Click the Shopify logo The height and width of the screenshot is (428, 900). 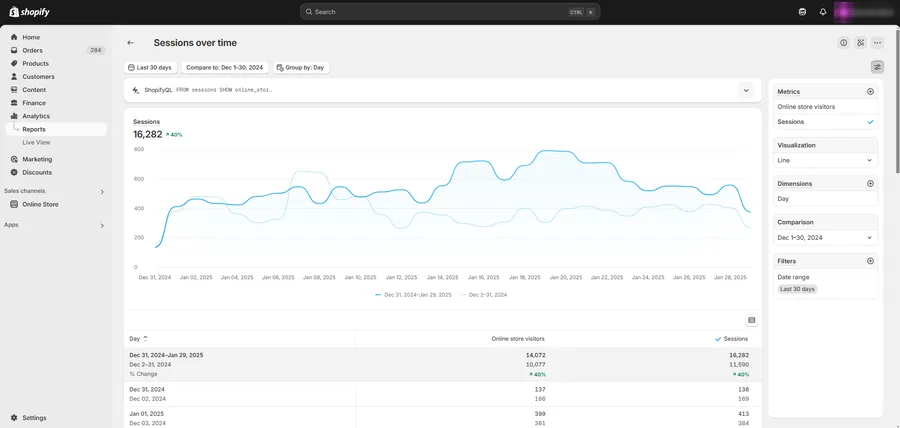click(x=29, y=12)
